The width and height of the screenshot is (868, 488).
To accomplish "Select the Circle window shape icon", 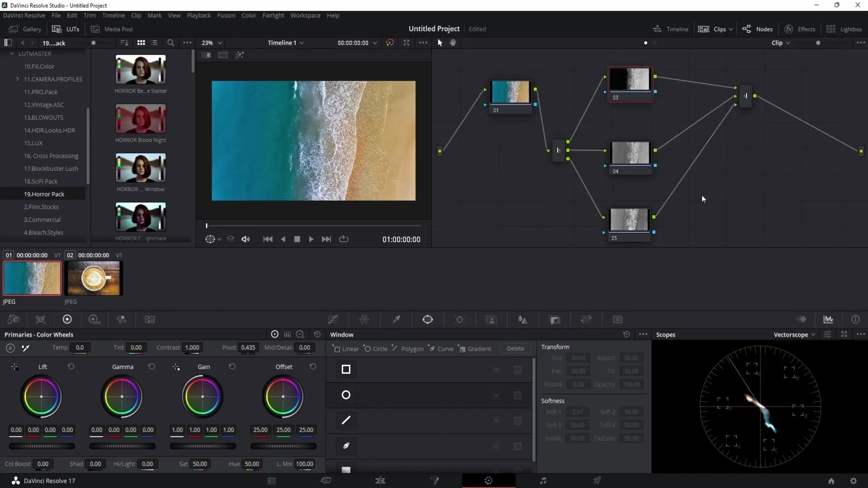I will pyautogui.click(x=346, y=395).
